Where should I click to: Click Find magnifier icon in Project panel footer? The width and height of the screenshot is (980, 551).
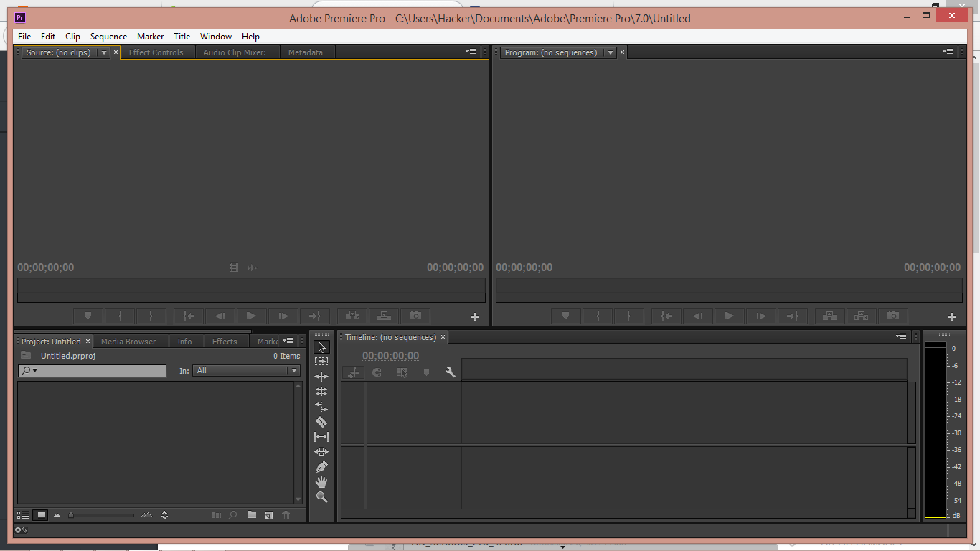[233, 515]
